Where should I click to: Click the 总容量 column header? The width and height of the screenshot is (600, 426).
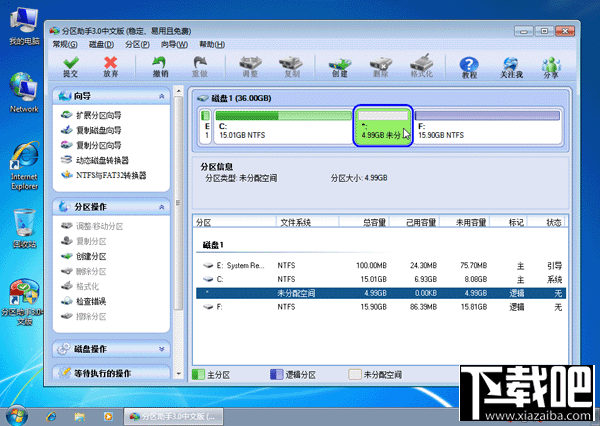pyautogui.click(x=375, y=222)
